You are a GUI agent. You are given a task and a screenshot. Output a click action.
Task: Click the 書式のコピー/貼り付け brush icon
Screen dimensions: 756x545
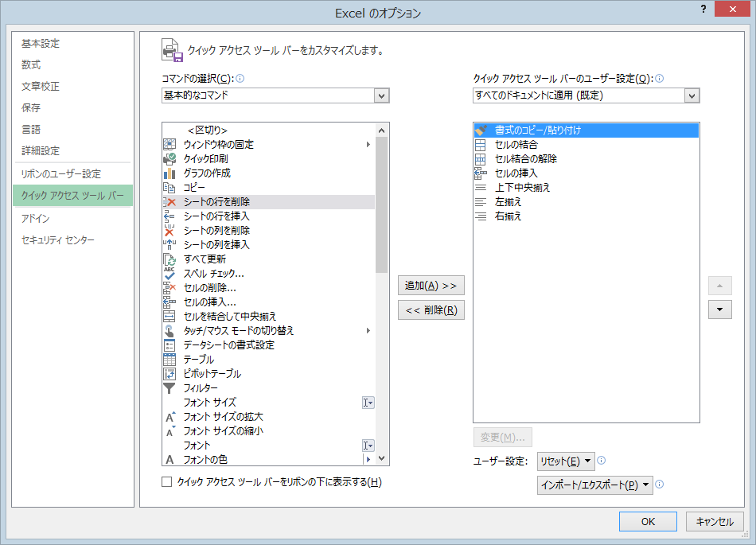[481, 130]
